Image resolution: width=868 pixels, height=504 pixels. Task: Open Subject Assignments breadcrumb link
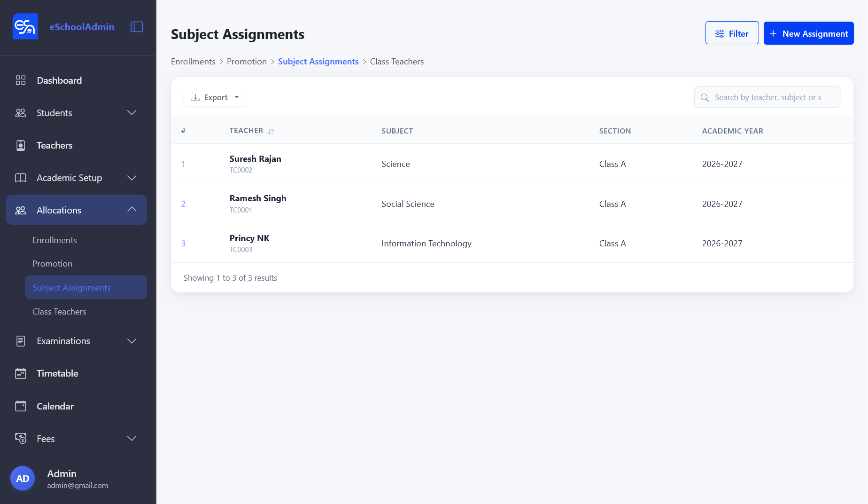click(318, 62)
